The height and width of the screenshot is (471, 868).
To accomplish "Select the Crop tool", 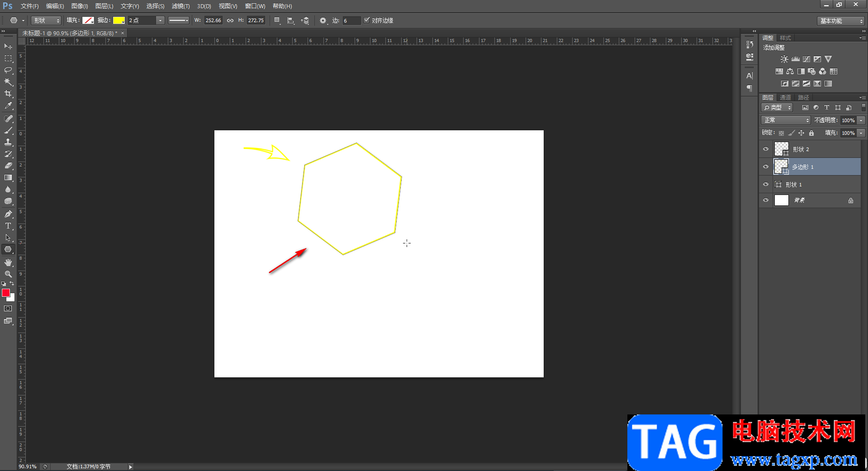I will 8,94.
